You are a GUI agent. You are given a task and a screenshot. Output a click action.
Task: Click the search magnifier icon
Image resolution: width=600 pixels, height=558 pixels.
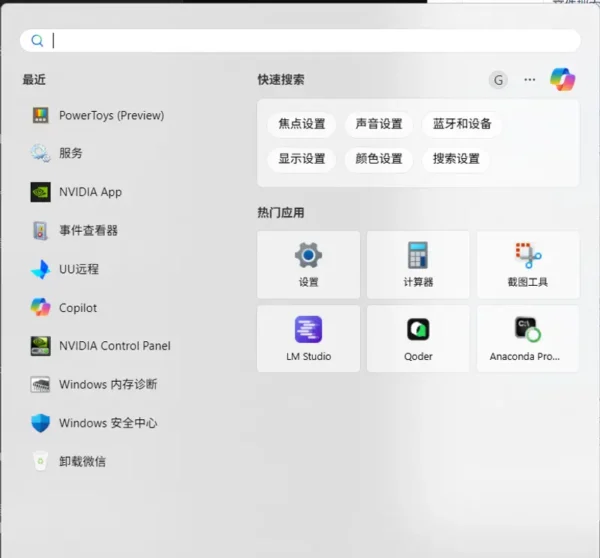coord(37,40)
